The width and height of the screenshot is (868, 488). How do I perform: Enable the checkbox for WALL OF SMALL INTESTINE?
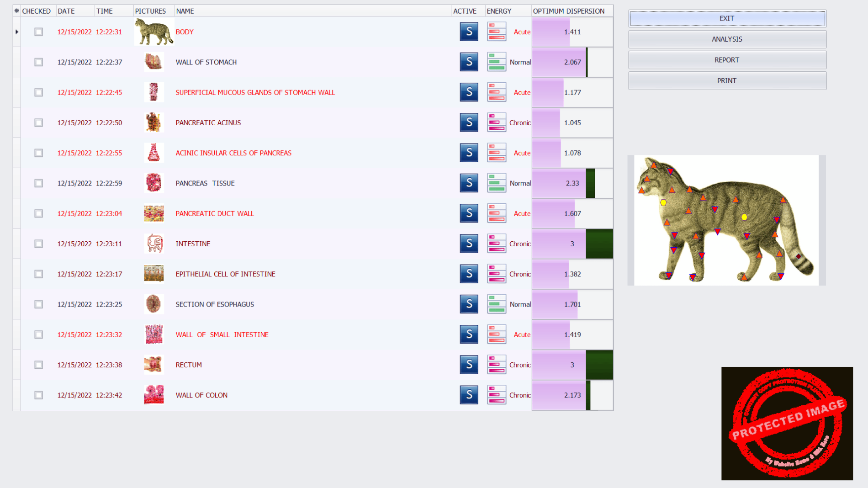(39, 334)
